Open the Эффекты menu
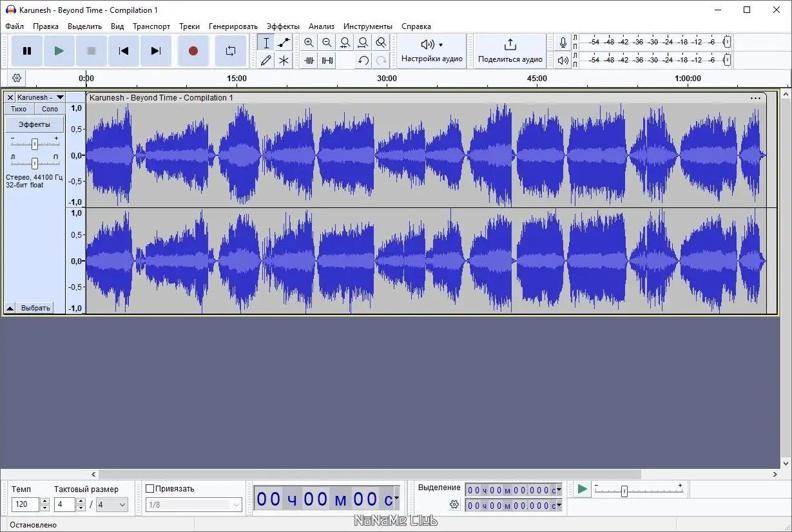This screenshot has height=532, width=792. point(283,26)
